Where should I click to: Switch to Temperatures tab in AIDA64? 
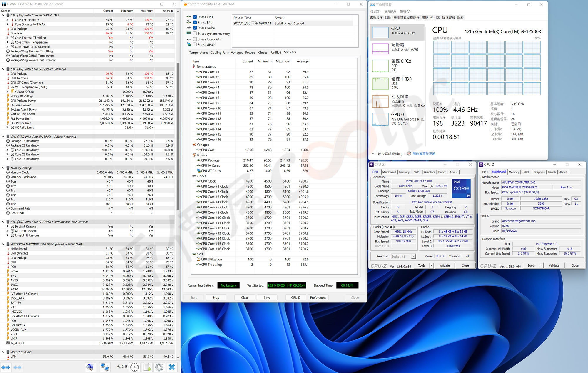198,53
